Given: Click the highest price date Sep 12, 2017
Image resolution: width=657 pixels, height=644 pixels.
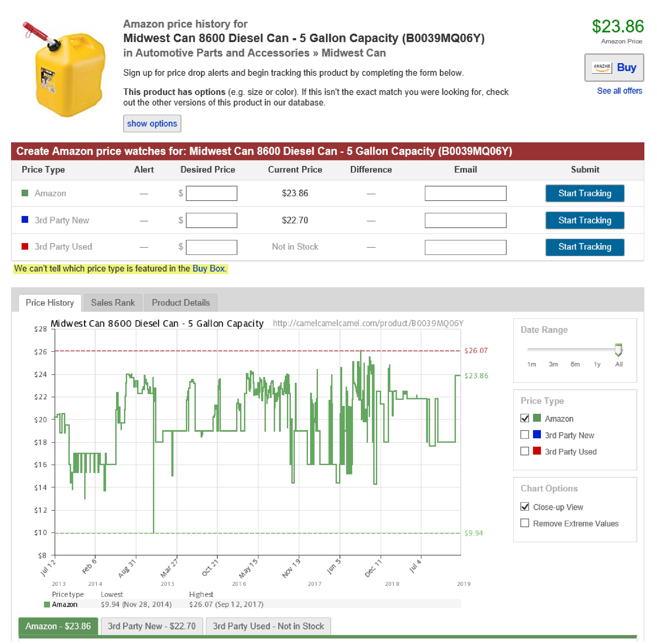Looking at the screenshot, I should (239, 605).
